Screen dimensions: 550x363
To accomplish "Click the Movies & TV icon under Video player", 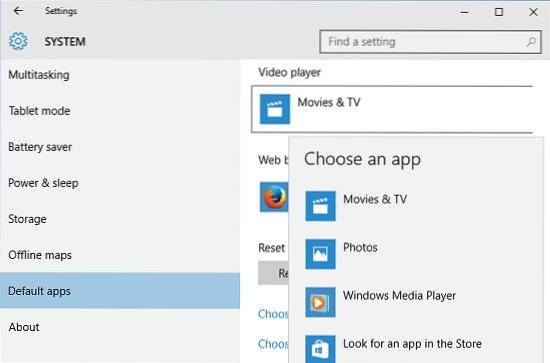I will (x=275, y=109).
